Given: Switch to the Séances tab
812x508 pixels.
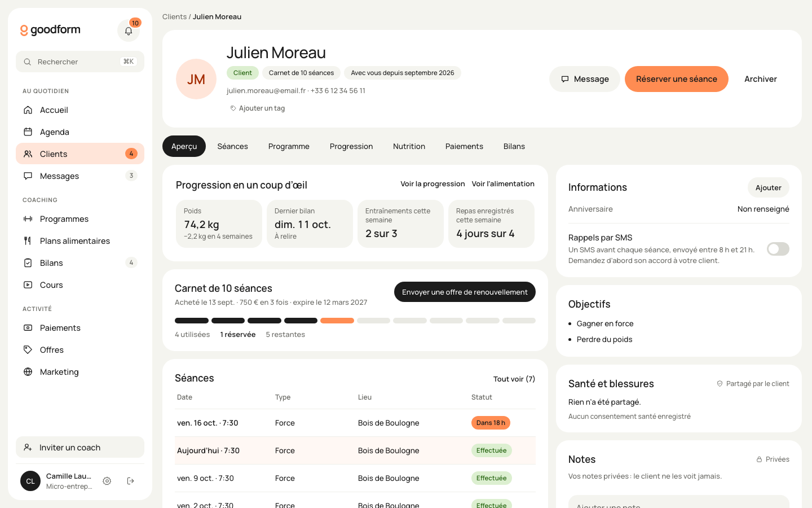Looking at the screenshot, I should 232,146.
